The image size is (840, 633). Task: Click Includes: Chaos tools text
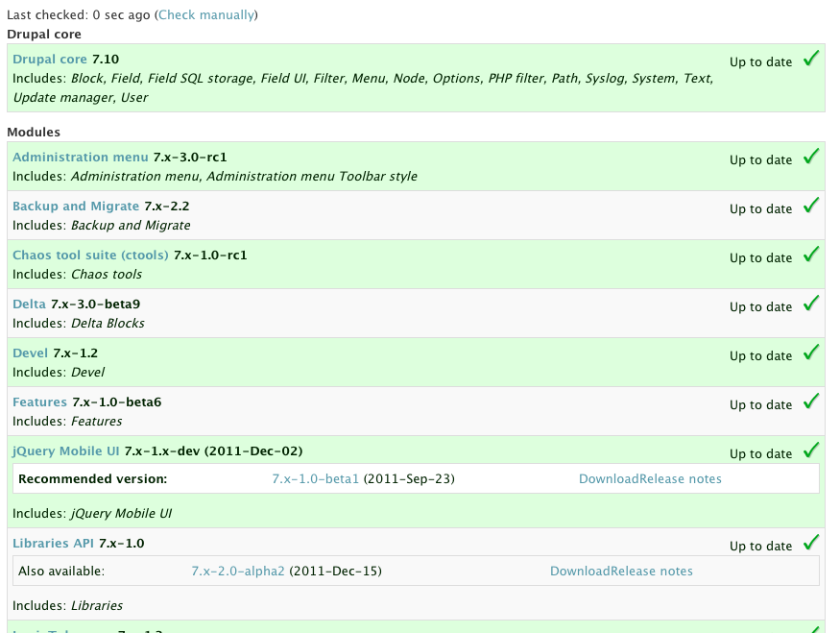(x=78, y=275)
